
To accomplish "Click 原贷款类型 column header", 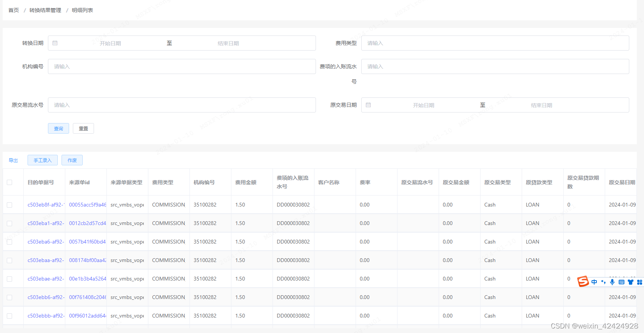I will (539, 182).
